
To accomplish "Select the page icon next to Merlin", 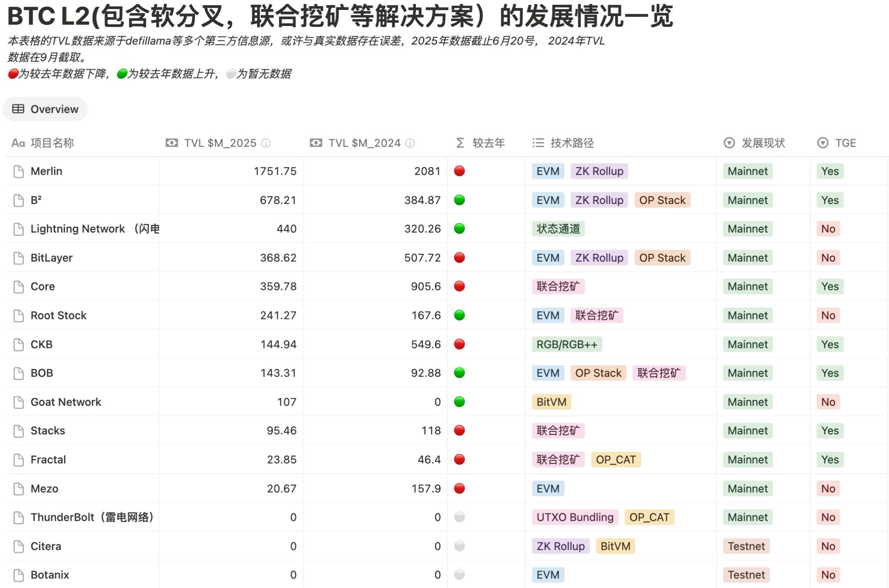I will 18,171.
